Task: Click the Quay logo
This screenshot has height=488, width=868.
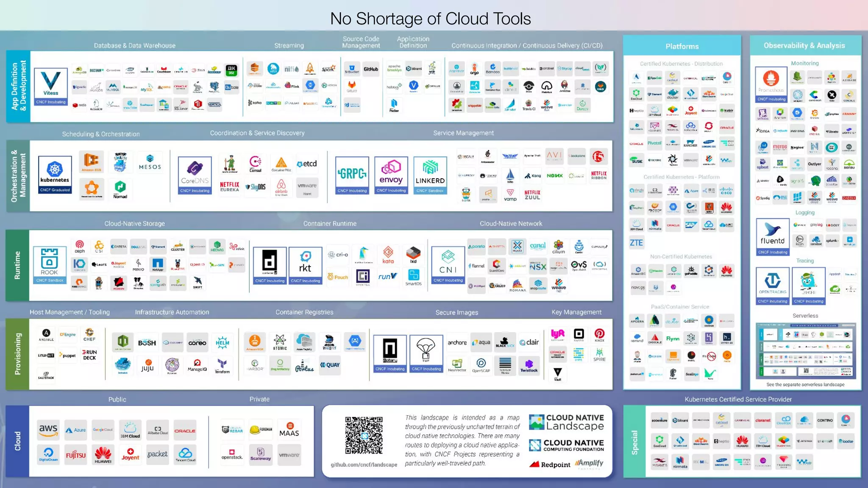Action: tap(330, 365)
